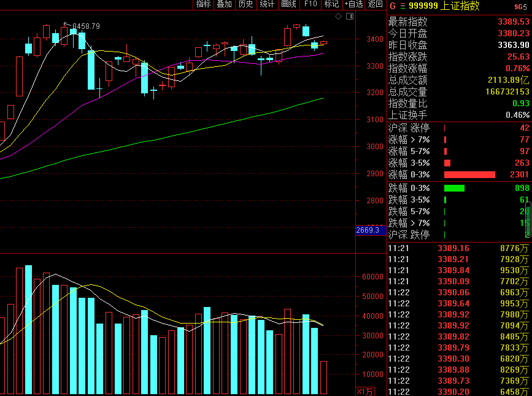Screen dimensions: 532x396
Task: Select the 涨幅 > 7% row
Action: [459, 139]
